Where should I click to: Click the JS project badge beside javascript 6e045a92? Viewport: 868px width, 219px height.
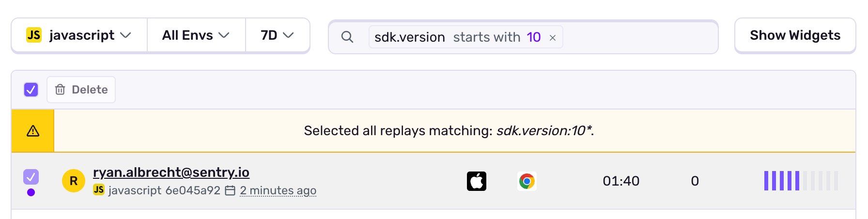99,190
